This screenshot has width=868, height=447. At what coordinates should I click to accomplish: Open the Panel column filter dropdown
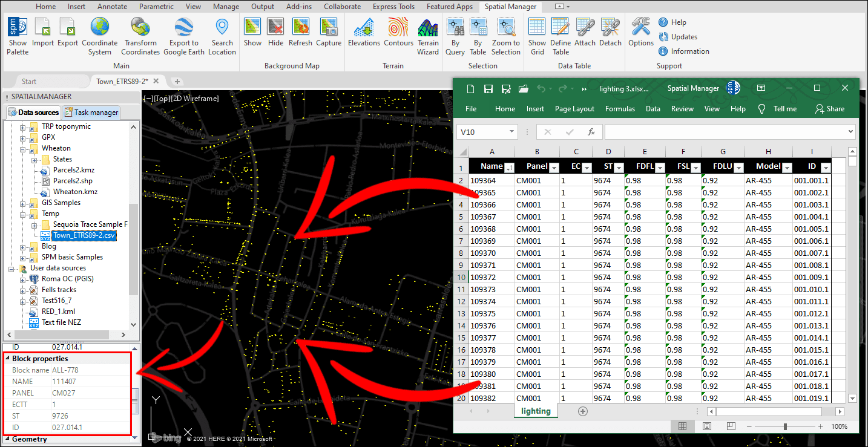point(554,168)
